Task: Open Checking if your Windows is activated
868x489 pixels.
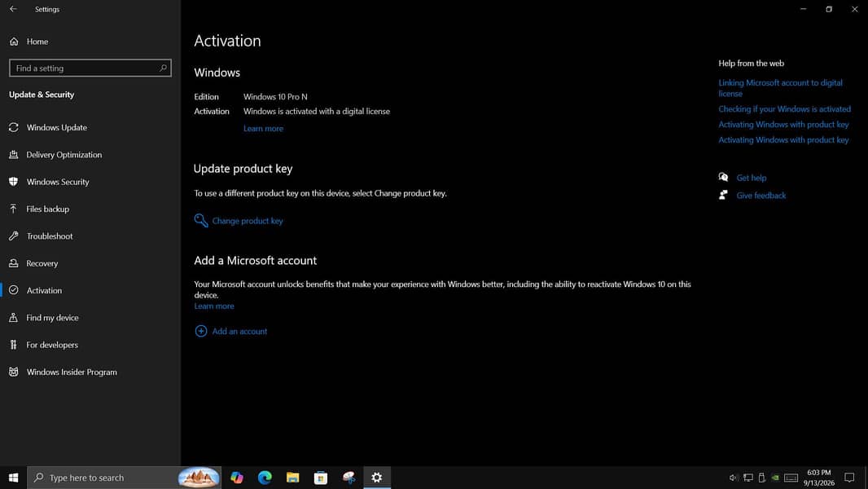Action: 784,109
